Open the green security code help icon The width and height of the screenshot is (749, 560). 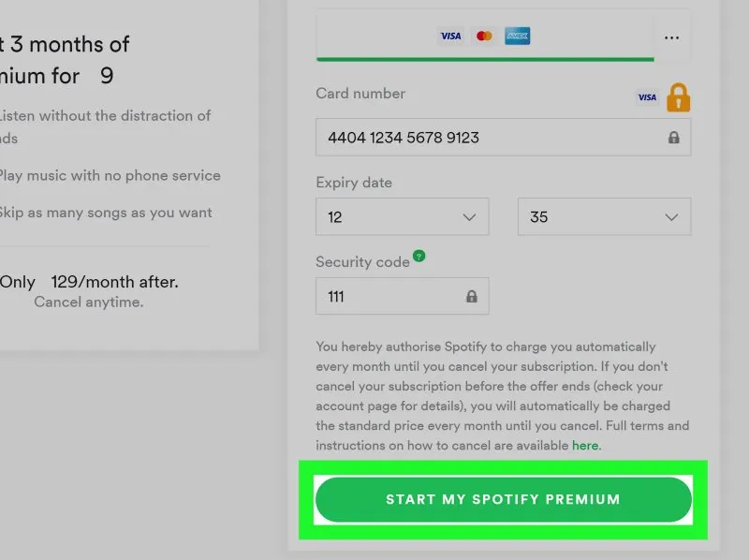(419, 256)
